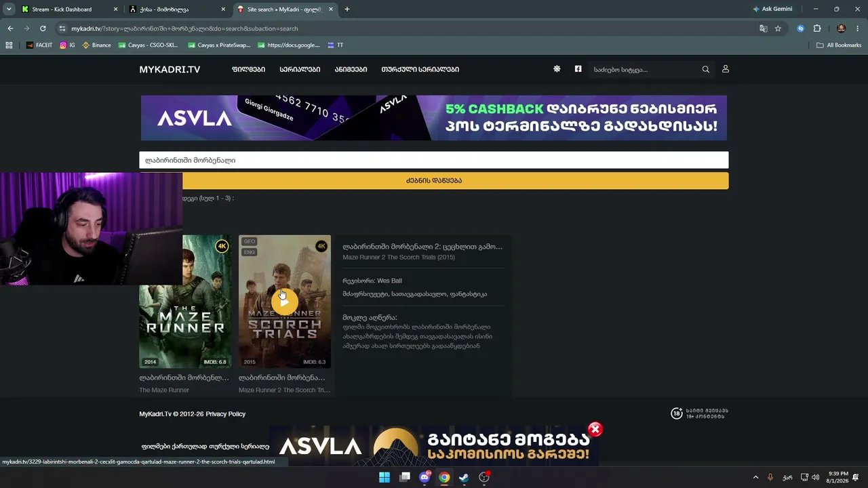
Task: Open the volume tray icon
Action: point(816,477)
